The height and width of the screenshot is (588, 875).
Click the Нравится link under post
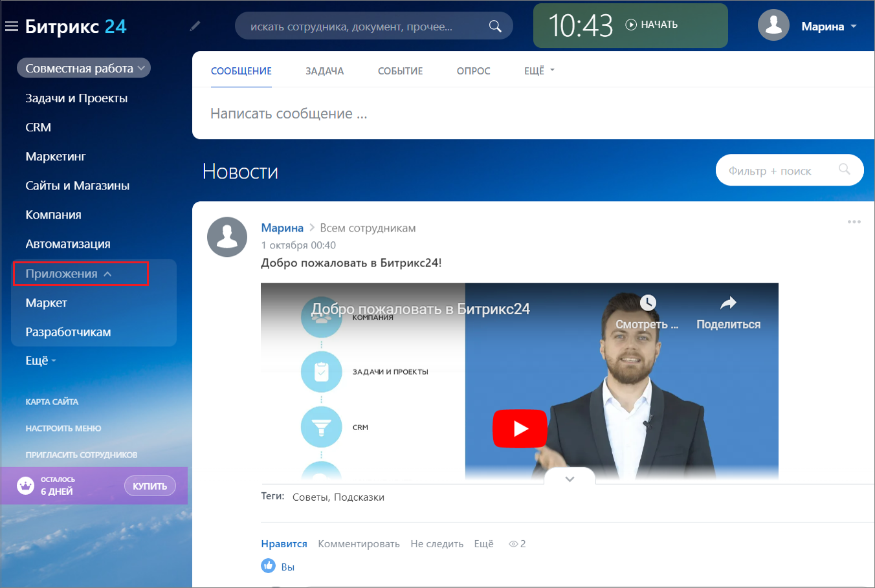[284, 544]
